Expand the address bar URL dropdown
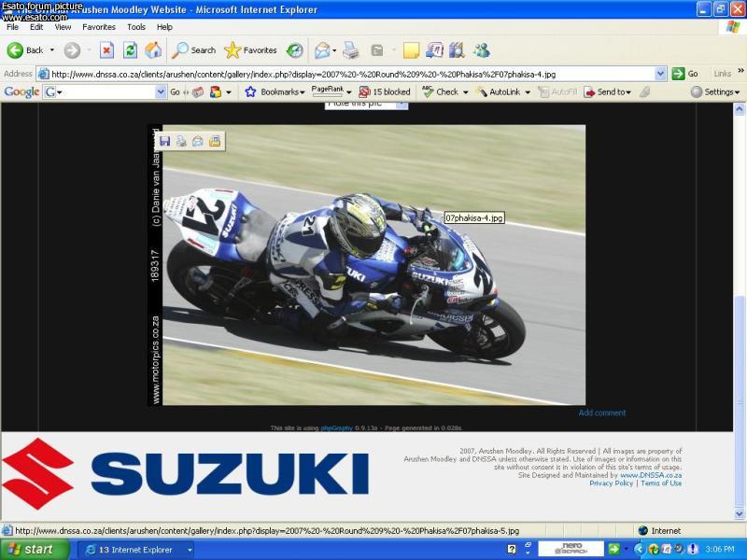The image size is (747, 560). (x=660, y=74)
